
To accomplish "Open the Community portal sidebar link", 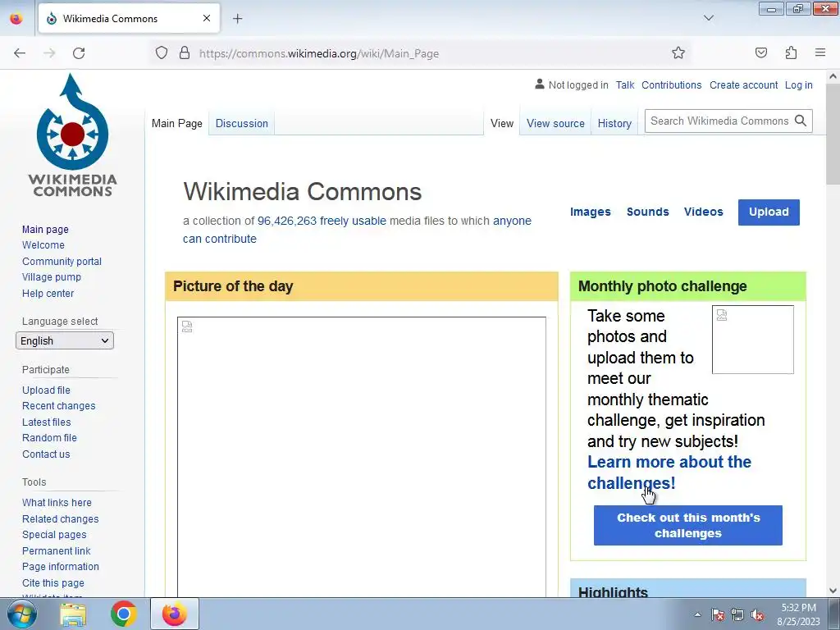I will tap(62, 262).
